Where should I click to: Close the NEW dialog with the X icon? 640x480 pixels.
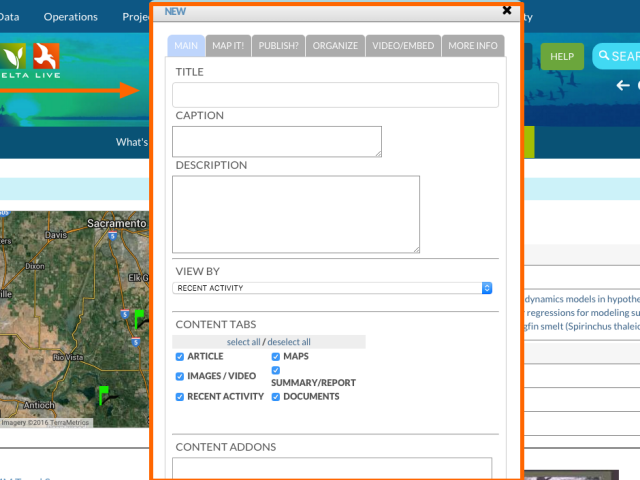(507, 10)
